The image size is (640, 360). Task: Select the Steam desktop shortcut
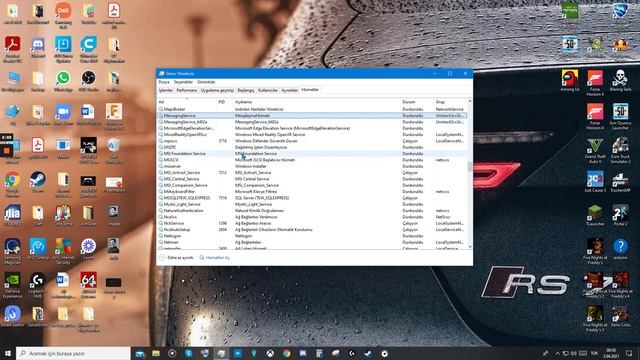[38, 182]
